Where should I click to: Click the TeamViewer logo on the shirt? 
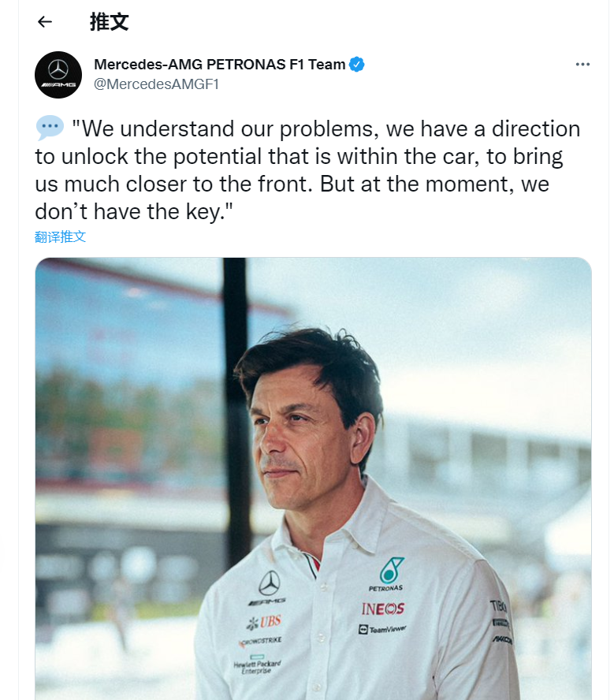point(383,629)
